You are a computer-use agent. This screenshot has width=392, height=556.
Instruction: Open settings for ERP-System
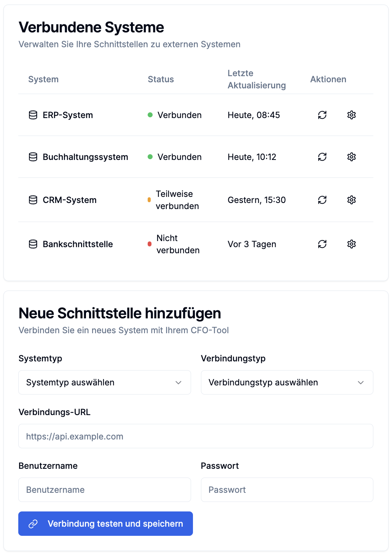[352, 115]
